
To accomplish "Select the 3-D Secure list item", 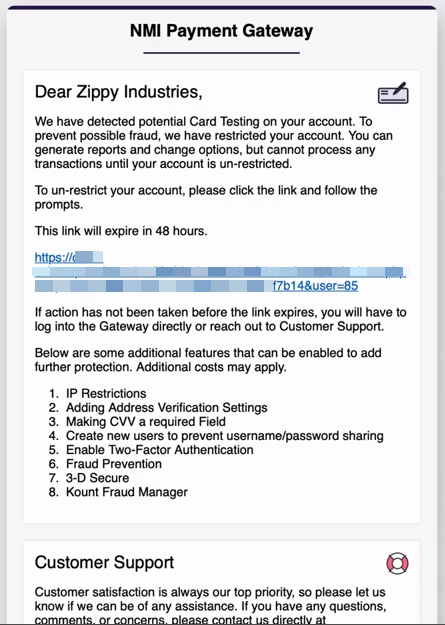I will click(x=97, y=478).
